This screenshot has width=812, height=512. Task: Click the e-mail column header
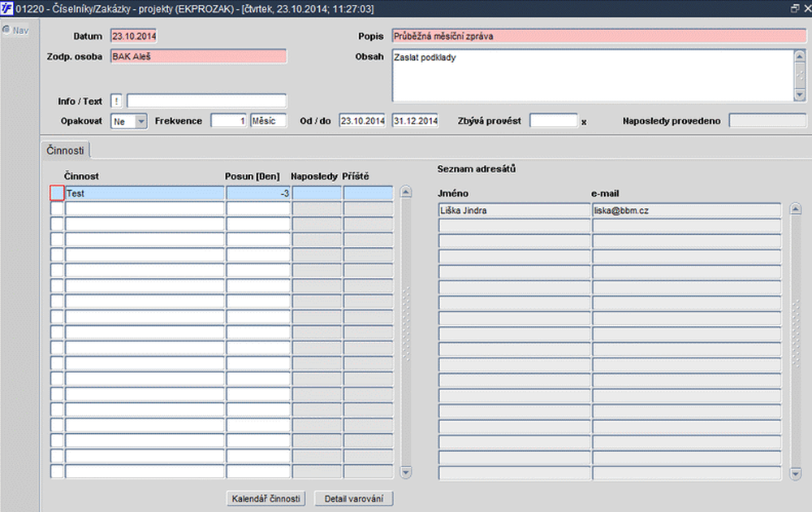[x=605, y=193]
